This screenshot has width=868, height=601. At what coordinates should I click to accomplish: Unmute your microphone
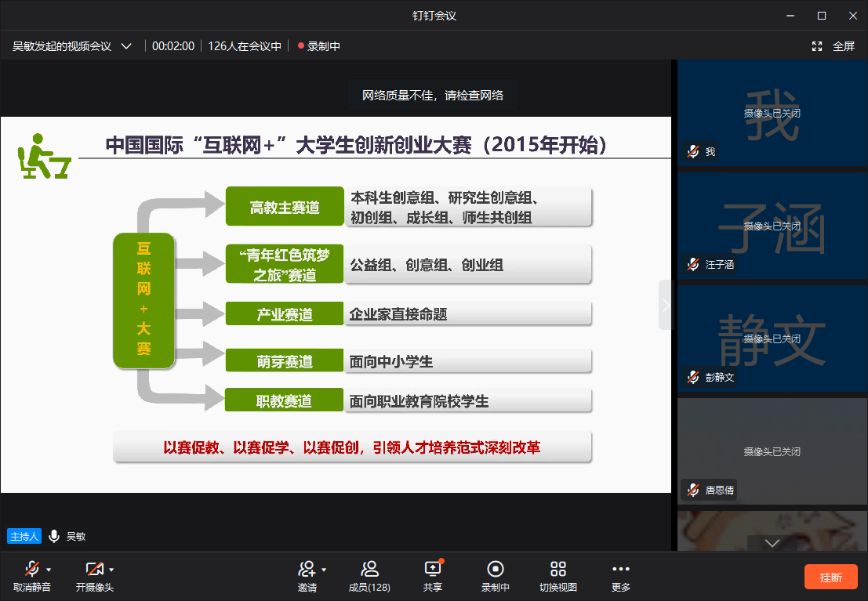pyautogui.click(x=31, y=570)
